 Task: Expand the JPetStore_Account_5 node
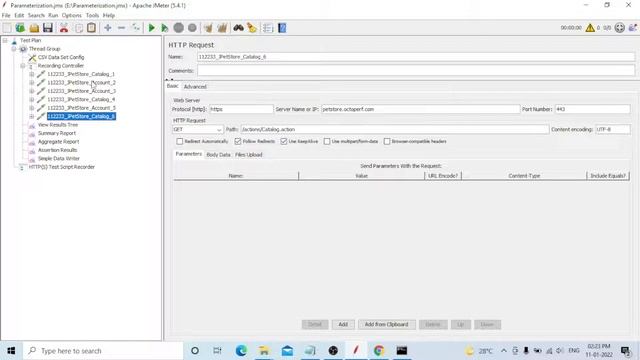coord(32,108)
